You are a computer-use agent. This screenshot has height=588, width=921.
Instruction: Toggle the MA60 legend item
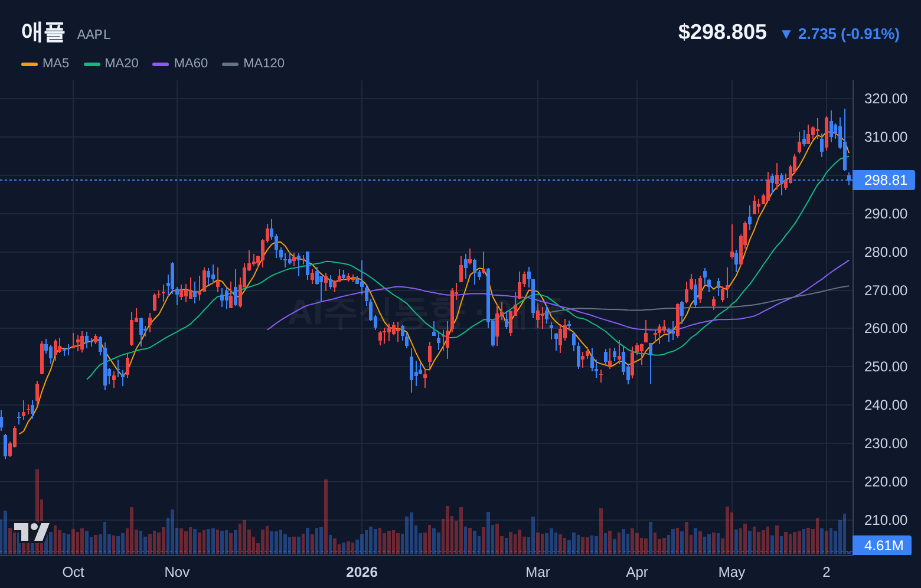coord(180,63)
